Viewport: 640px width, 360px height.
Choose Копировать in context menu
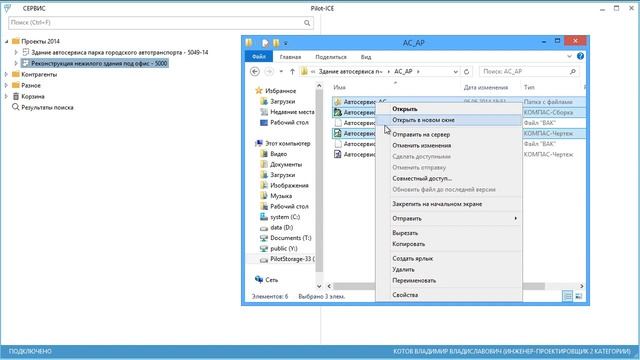449,244
